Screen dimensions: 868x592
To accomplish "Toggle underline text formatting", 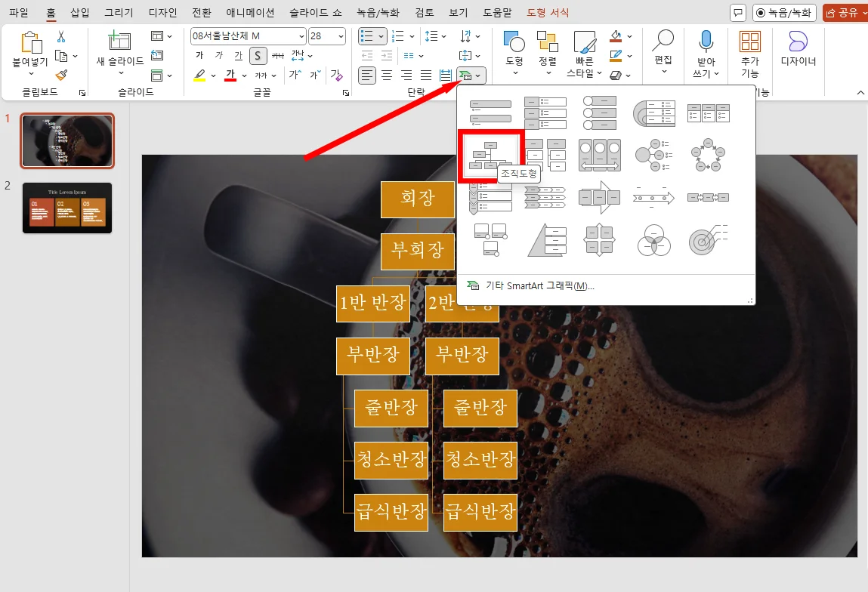I will pyautogui.click(x=238, y=55).
